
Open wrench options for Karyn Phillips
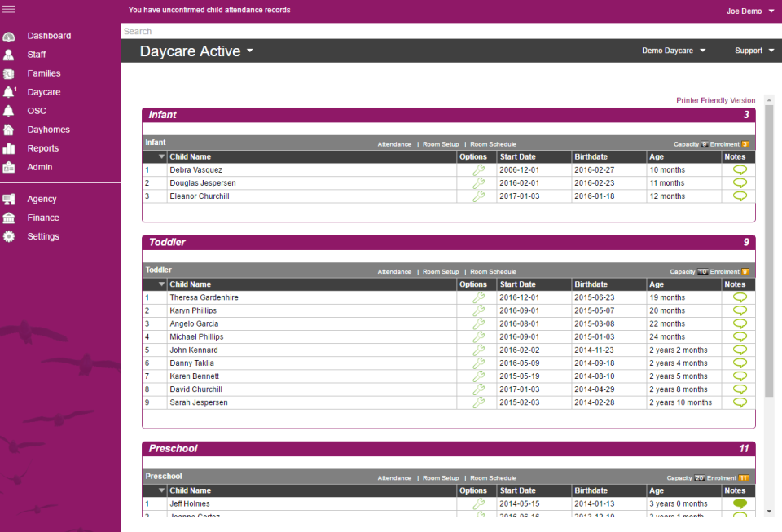click(x=478, y=310)
